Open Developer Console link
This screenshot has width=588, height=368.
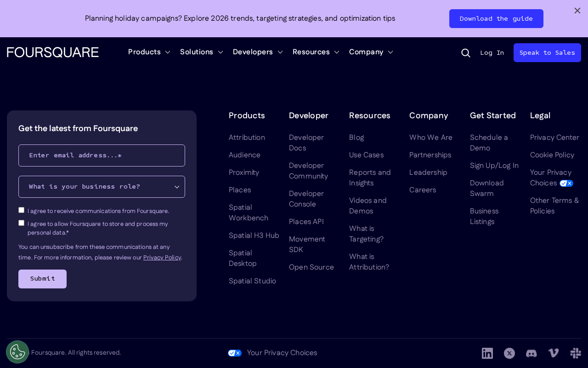pos(306,199)
